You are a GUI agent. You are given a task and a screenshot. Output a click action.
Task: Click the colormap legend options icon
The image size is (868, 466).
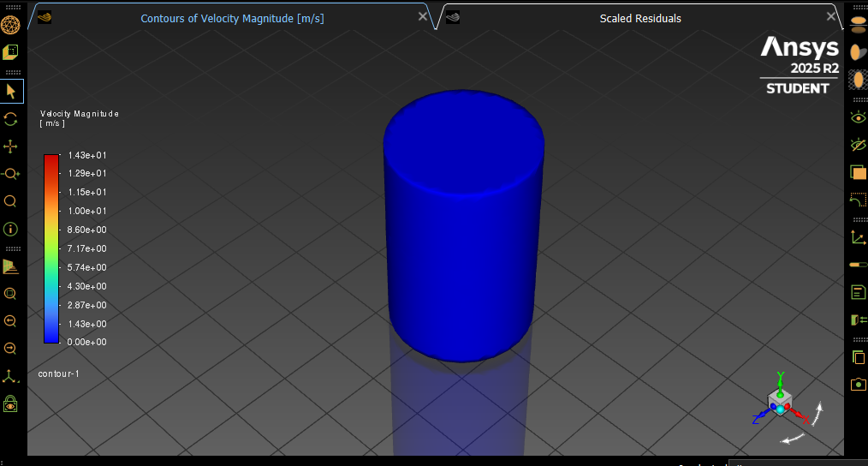pyautogui.click(x=858, y=320)
